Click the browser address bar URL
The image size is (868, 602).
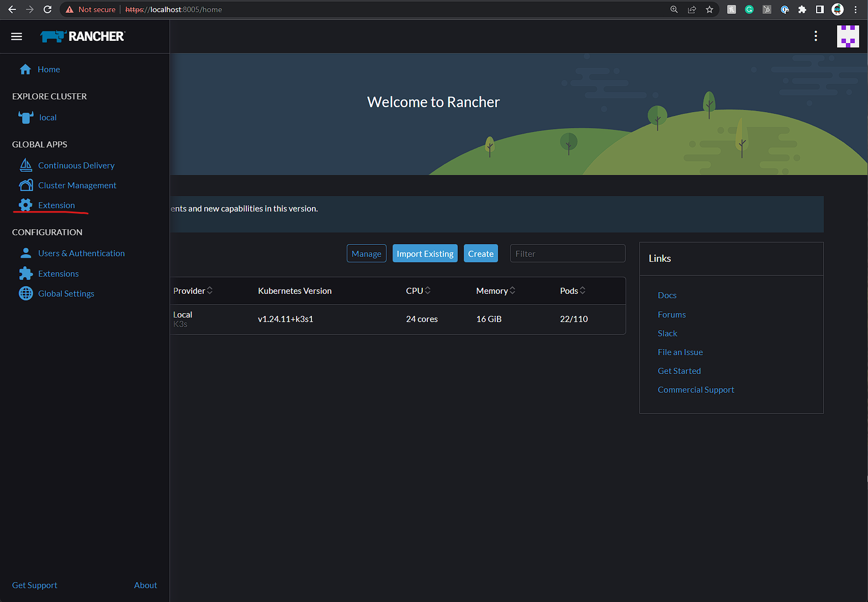pos(174,9)
